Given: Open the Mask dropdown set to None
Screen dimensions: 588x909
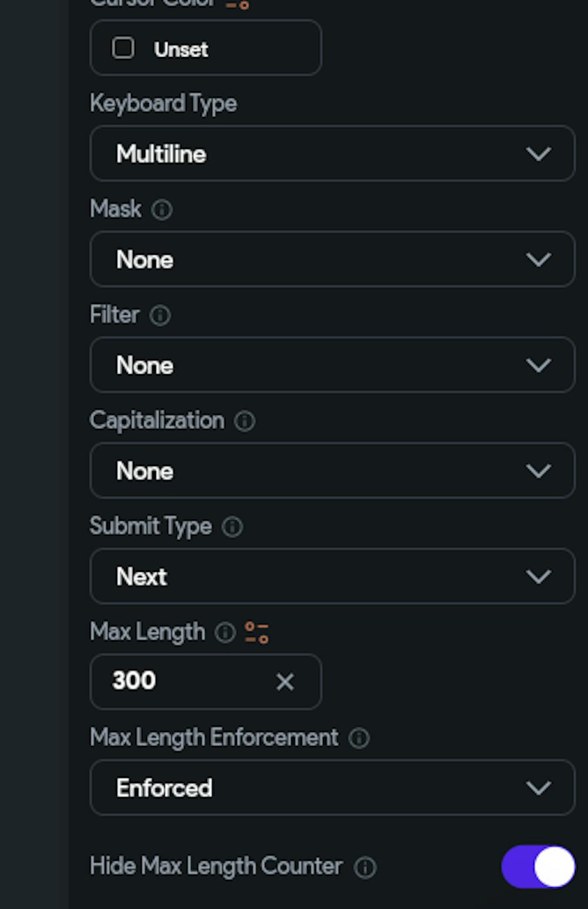Looking at the screenshot, I should (x=332, y=259).
